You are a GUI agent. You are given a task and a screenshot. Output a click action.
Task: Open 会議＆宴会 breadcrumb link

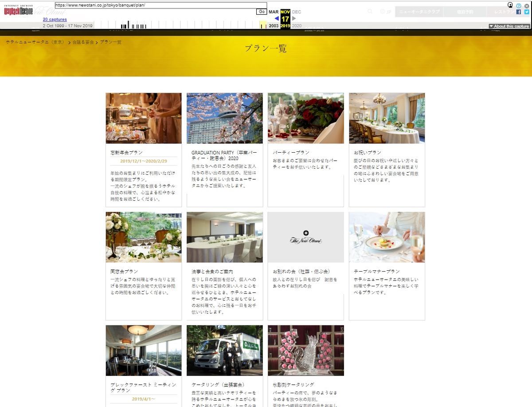[x=83, y=42]
